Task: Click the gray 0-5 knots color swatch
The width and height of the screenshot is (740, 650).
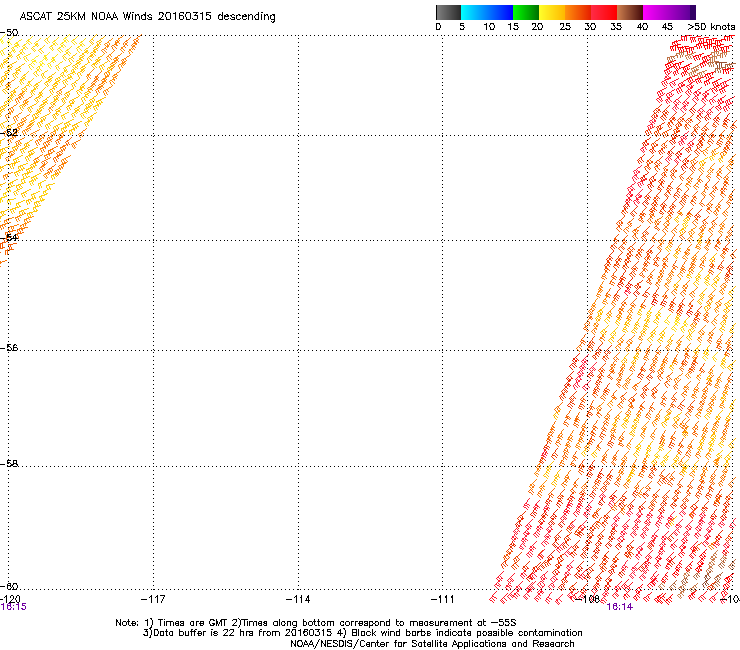Action: (x=448, y=12)
